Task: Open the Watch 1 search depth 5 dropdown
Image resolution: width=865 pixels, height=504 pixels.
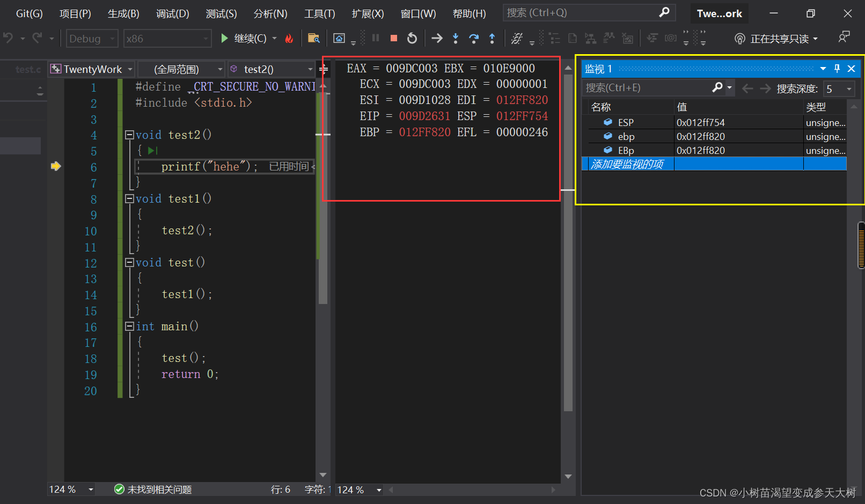Action: coord(839,88)
